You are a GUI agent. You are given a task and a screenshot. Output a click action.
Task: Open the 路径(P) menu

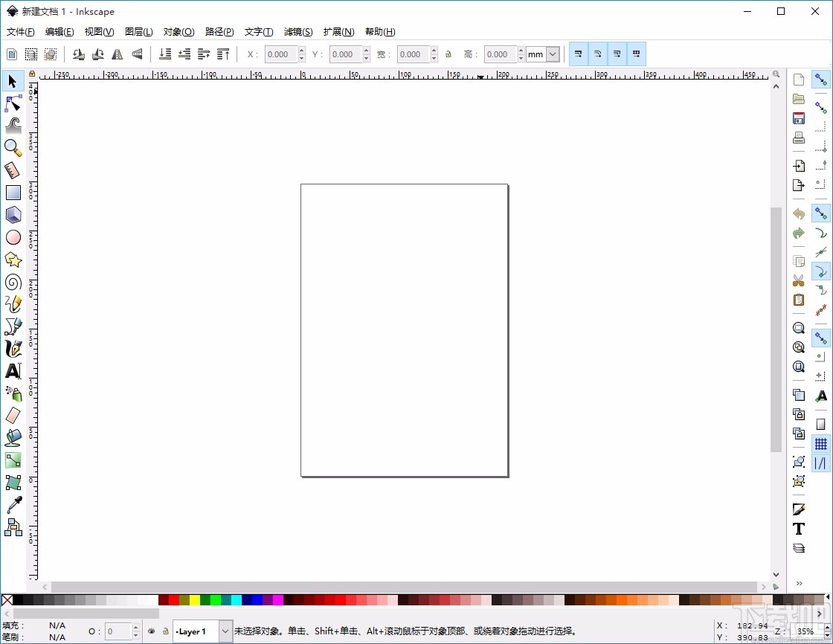(219, 32)
